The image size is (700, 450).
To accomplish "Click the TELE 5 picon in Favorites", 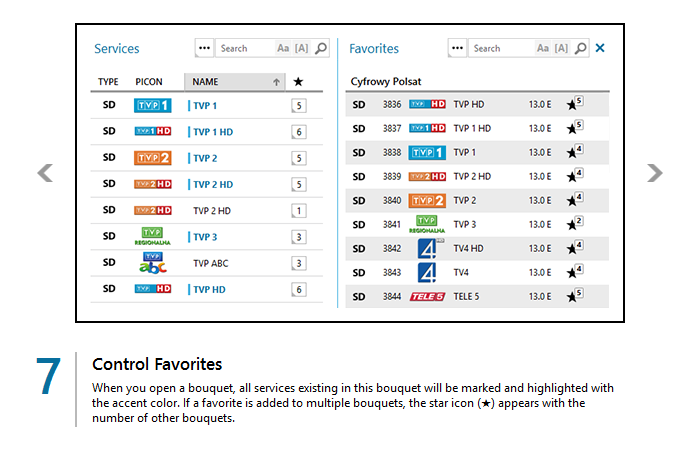I will (x=427, y=297).
